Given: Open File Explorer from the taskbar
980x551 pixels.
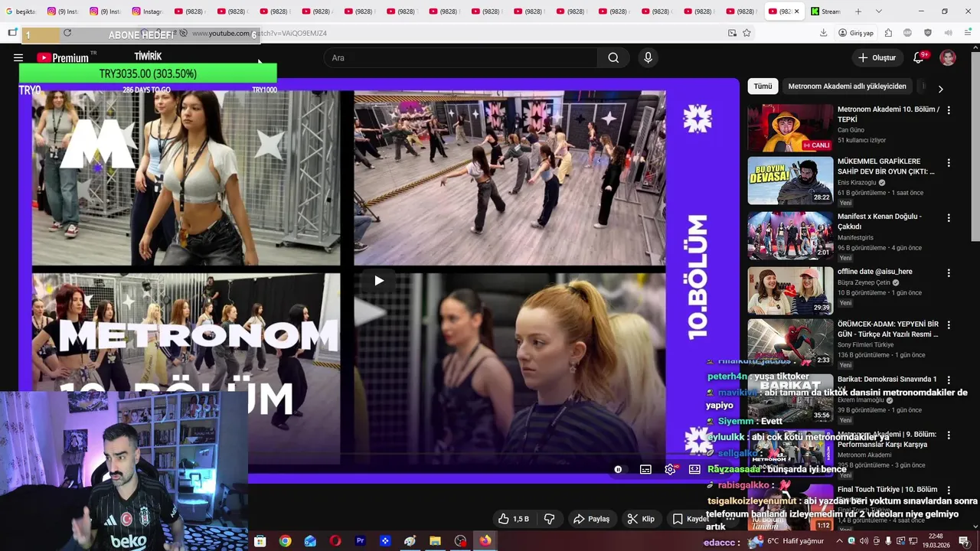Looking at the screenshot, I should [435, 541].
